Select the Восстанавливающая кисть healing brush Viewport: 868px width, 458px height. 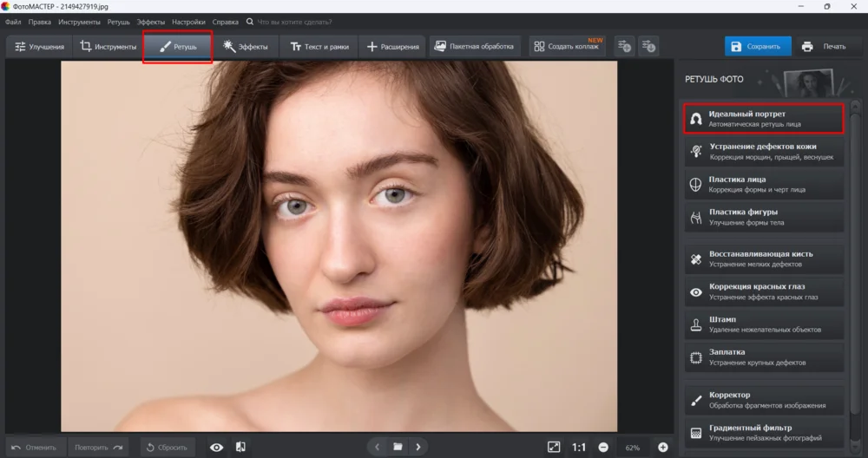763,259
